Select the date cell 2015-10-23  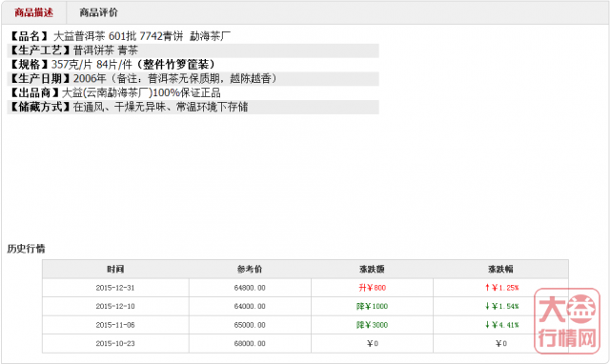(x=115, y=344)
